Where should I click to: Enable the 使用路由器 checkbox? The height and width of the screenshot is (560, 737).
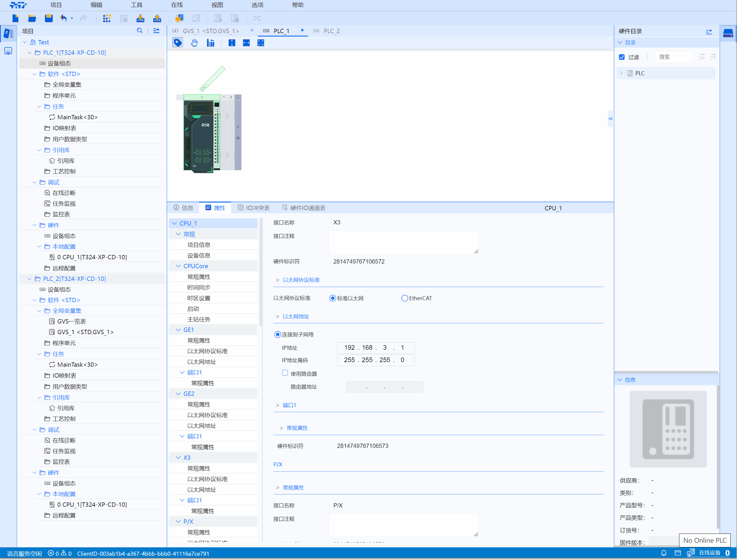pyautogui.click(x=285, y=373)
